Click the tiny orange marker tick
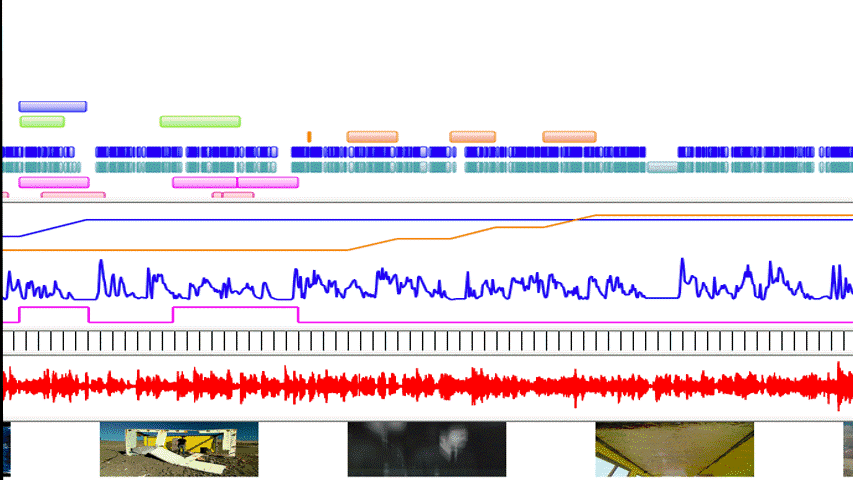The height and width of the screenshot is (480, 853). 309,136
